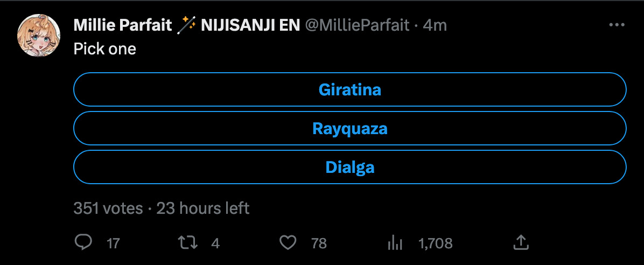Click the 78 likes count
The width and height of the screenshot is (644, 265).
[319, 243]
